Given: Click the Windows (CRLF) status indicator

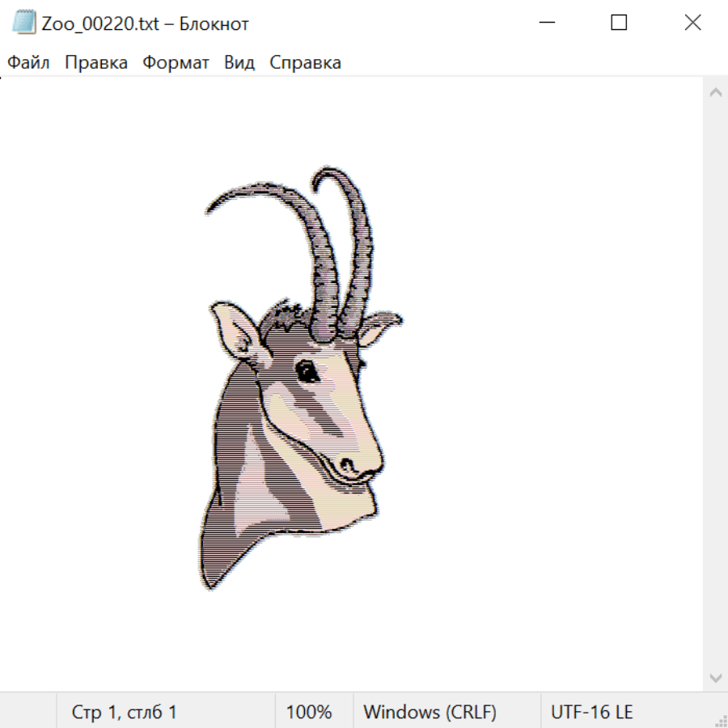Looking at the screenshot, I should (x=430, y=712).
